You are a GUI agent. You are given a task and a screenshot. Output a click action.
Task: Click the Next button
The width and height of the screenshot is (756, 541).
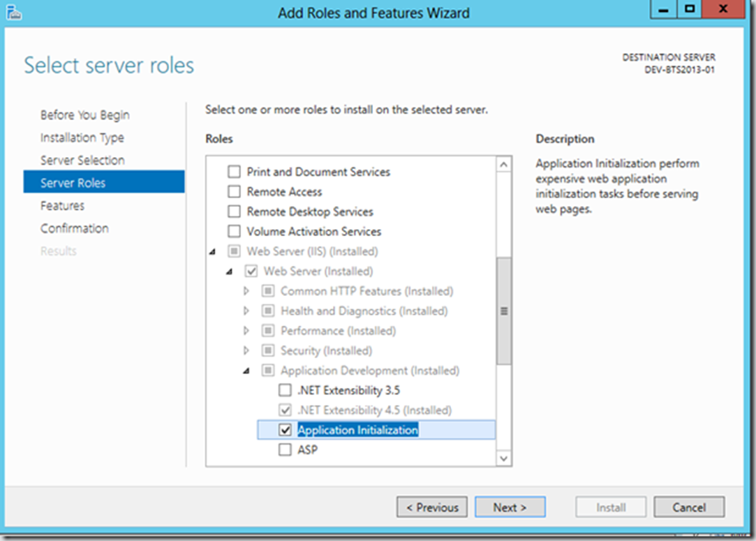[510, 507]
